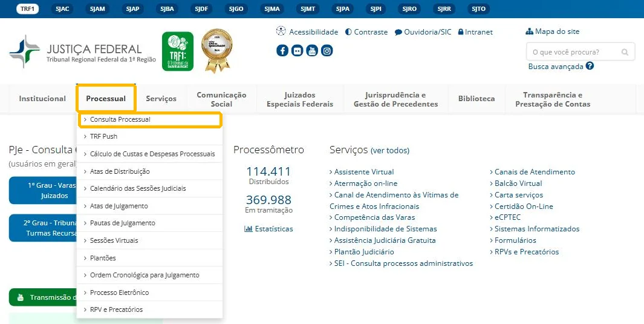Choose Consulta Processual in dropdown
The width and height of the screenshot is (644, 324).
click(x=150, y=120)
